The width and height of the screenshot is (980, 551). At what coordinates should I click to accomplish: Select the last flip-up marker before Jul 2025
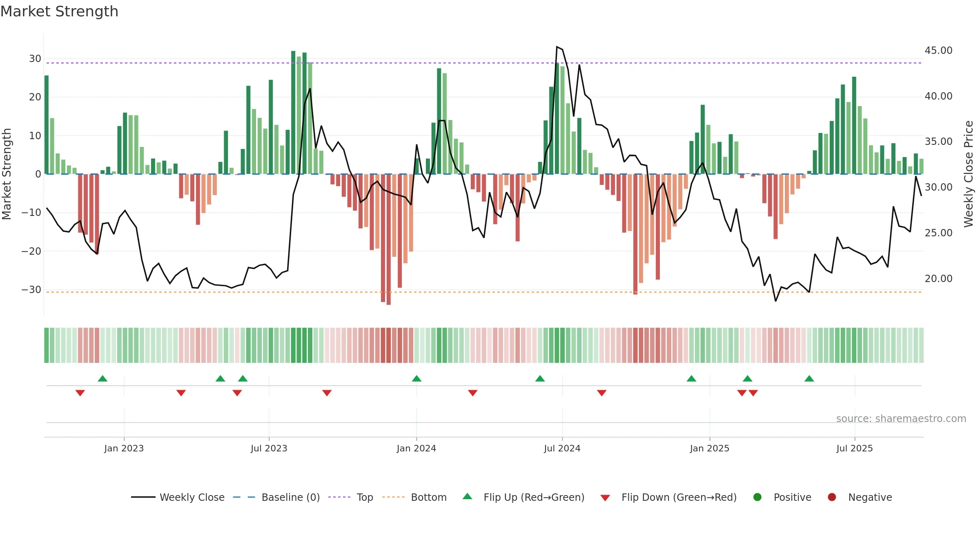coord(809,378)
